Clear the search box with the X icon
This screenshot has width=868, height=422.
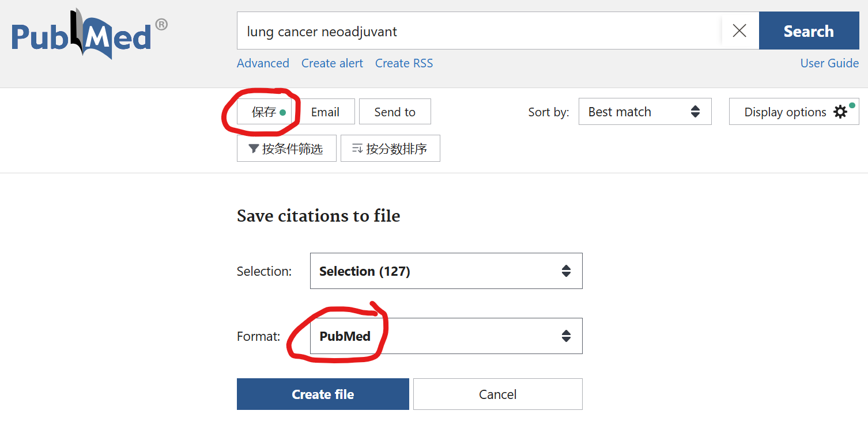coord(739,31)
